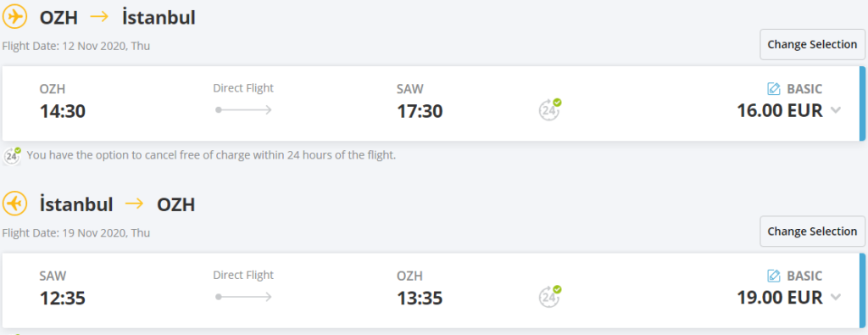Click the small 24 icon beside the free cancellation notice
Image resolution: width=868 pixels, height=335 pixels.
12,156
